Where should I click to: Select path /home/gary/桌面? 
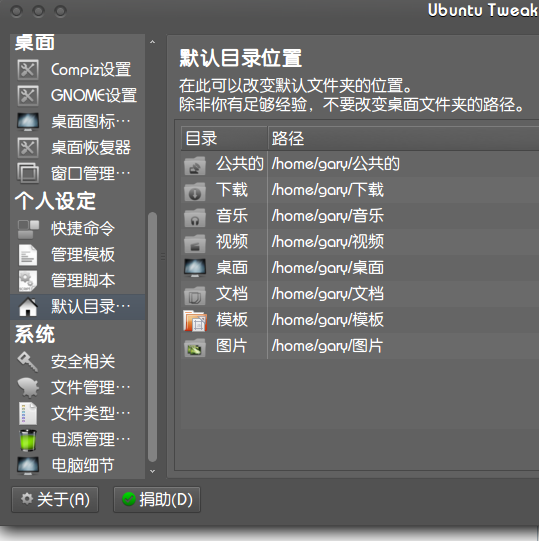click(x=327, y=268)
